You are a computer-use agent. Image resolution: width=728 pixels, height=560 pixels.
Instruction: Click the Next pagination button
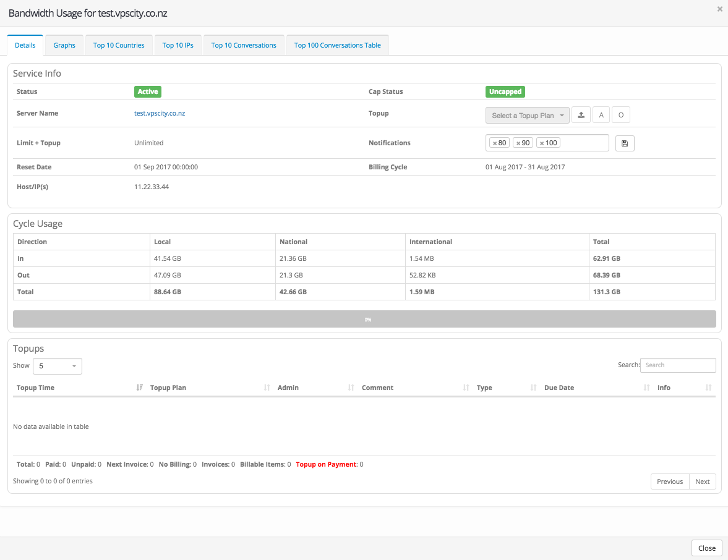coord(702,482)
